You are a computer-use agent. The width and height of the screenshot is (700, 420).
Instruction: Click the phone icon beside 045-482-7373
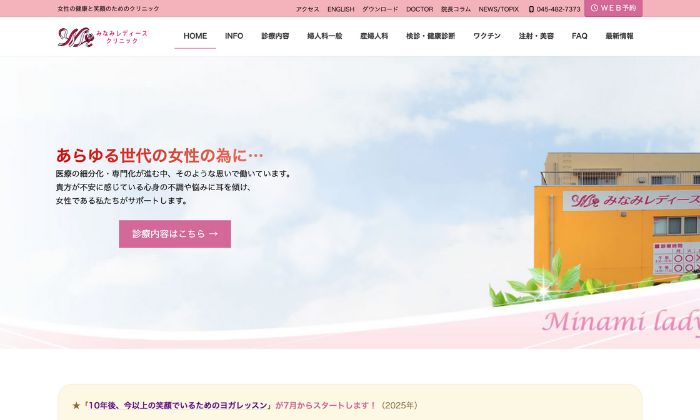pos(531,9)
